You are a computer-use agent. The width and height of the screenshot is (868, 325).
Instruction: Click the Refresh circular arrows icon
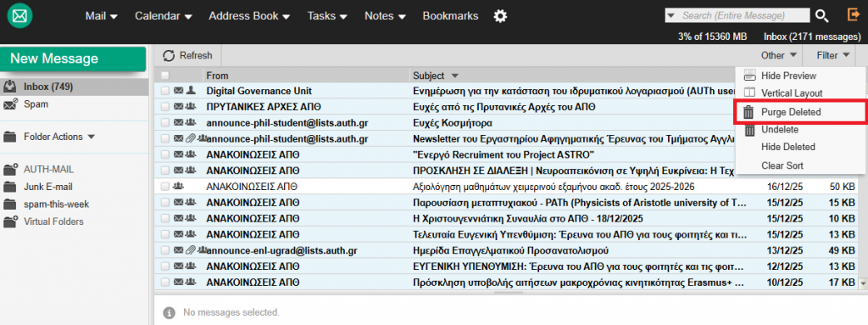169,55
